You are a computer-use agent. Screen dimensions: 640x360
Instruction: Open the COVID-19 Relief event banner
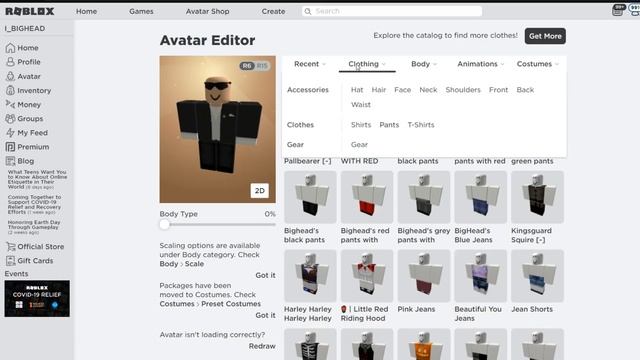click(x=37, y=299)
